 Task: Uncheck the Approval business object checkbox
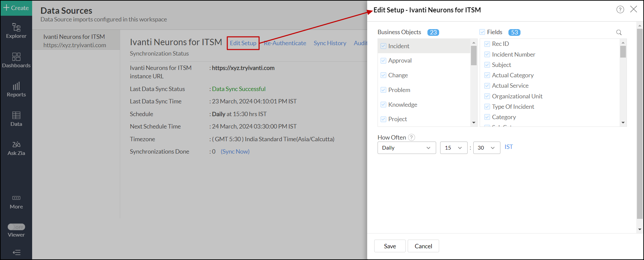coord(383,61)
